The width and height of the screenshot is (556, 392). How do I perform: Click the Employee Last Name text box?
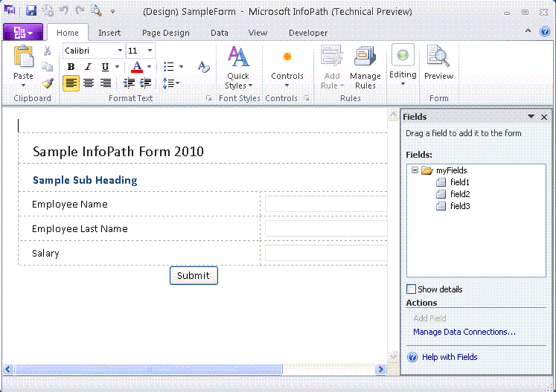(x=326, y=228)
